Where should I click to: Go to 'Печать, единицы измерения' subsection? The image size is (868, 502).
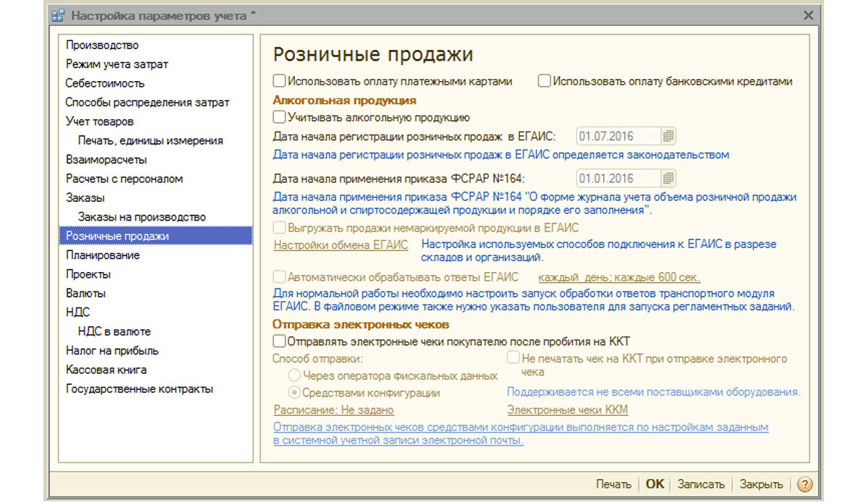pyautogui.click(x=150, y=140)
